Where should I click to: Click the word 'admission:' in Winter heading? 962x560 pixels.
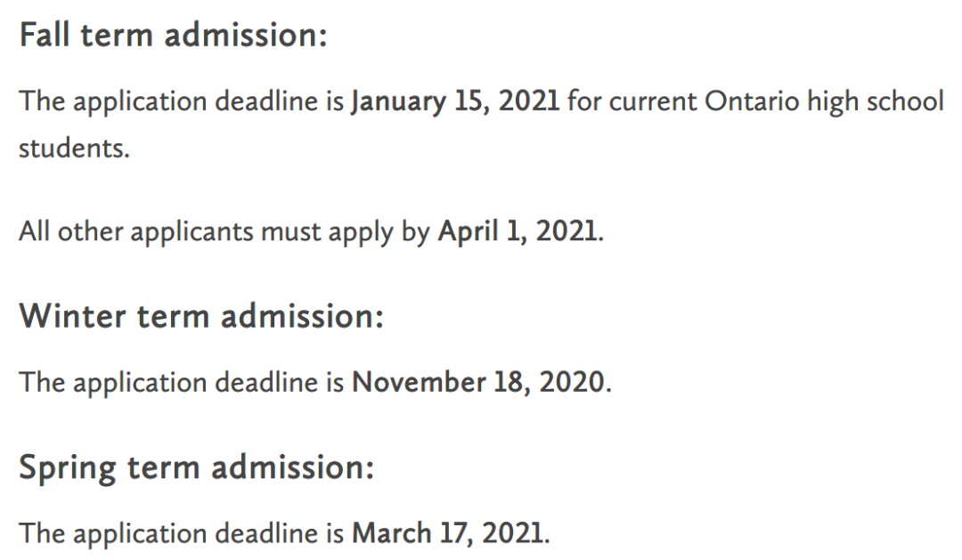click(x=302, y=316)
